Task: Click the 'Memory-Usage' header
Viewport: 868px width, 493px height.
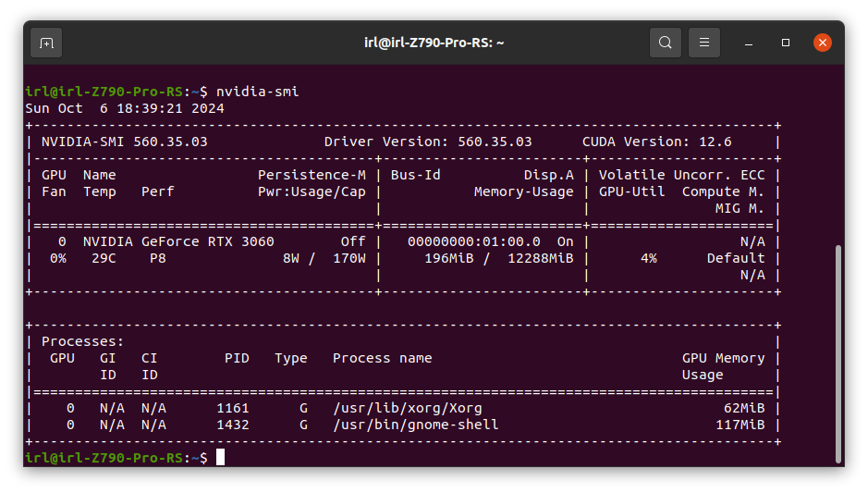Action: 524,191
